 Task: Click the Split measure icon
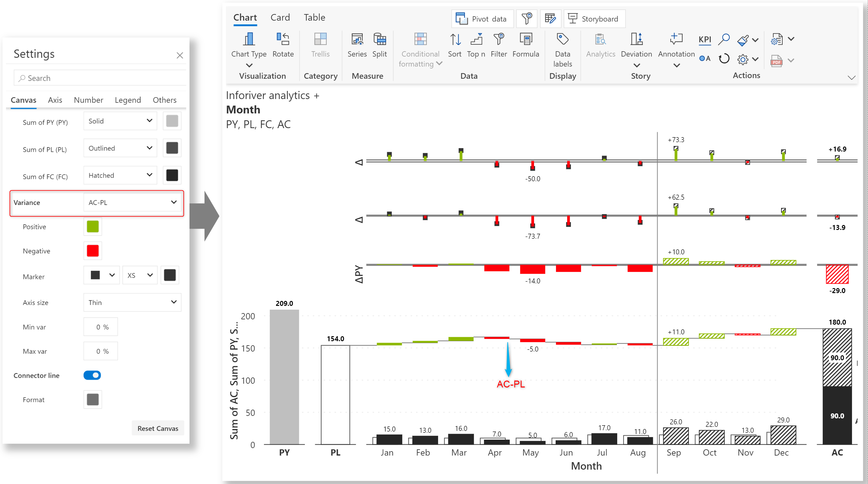pos(379,39)
